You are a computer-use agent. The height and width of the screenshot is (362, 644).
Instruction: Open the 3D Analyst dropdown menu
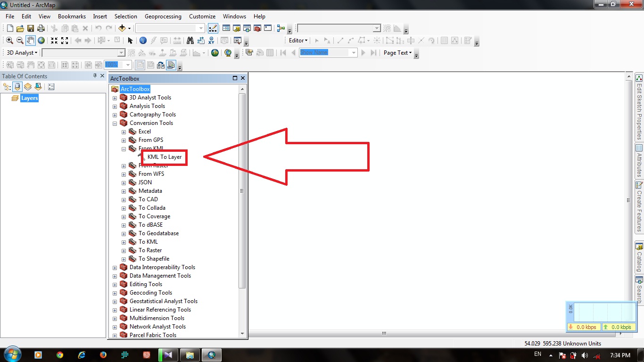coord(22,53)
